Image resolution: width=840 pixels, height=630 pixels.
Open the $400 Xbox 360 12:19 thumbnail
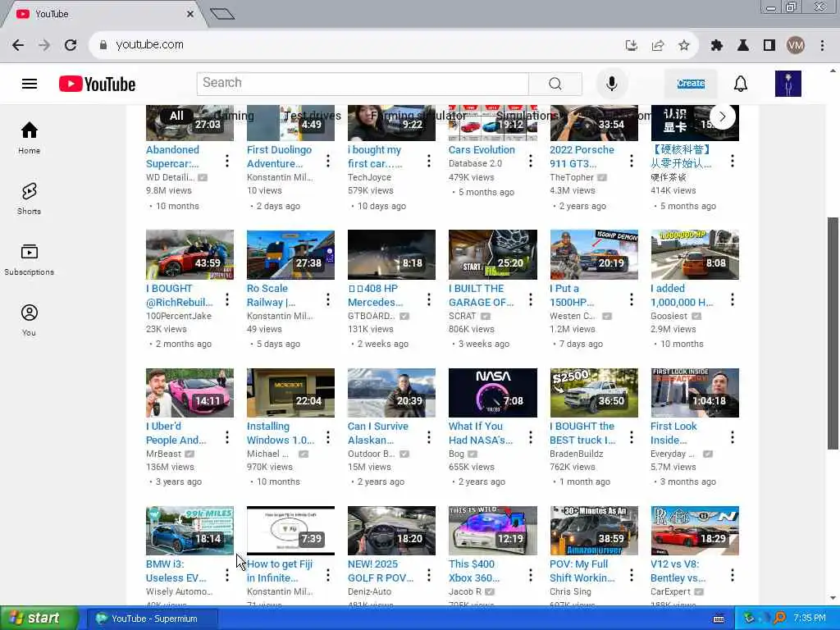(x=493, y=531)
